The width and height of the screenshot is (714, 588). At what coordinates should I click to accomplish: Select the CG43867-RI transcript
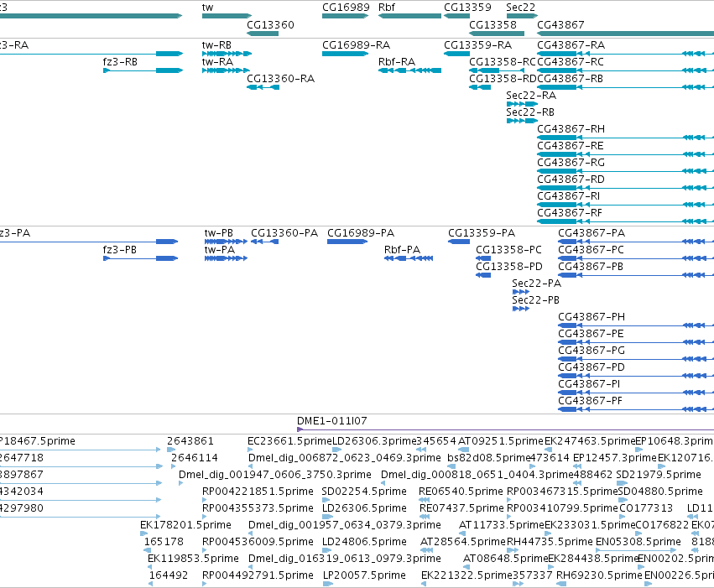pos(626,205)
